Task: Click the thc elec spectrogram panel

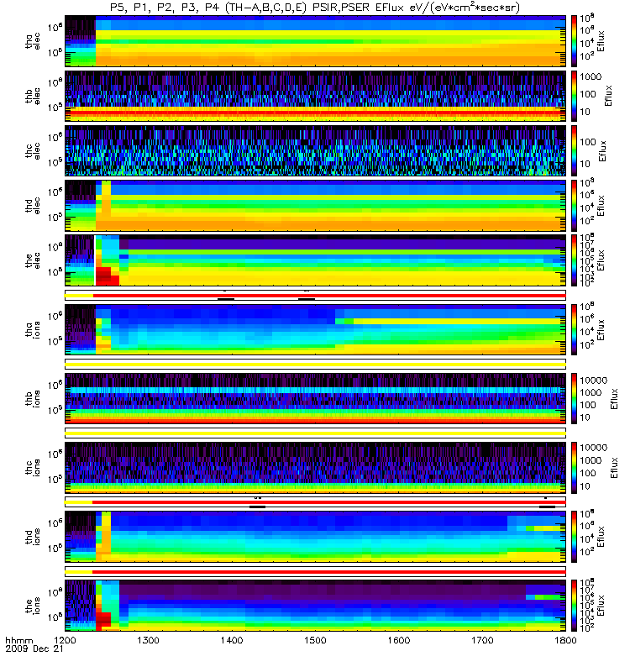Action: (316, 151)
